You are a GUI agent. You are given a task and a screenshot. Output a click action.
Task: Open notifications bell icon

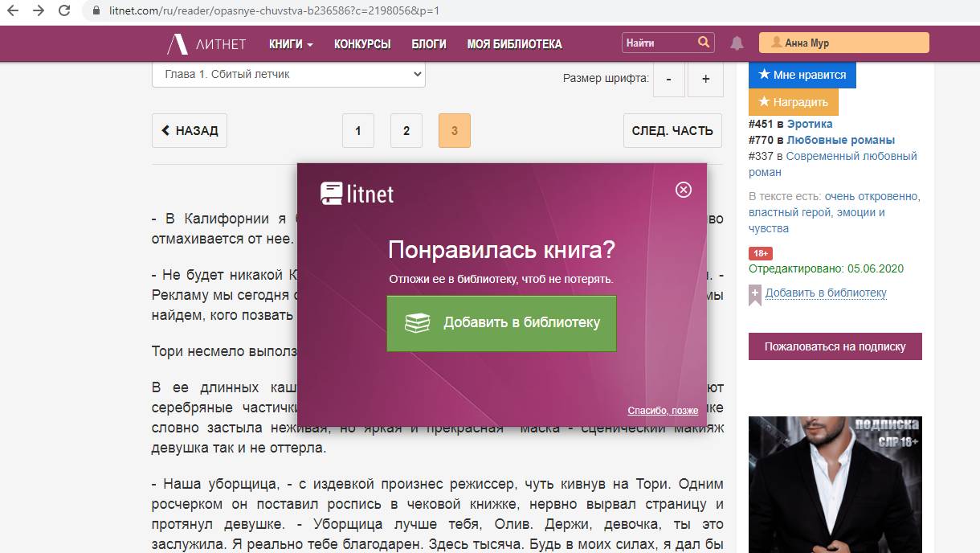[737, 43]
